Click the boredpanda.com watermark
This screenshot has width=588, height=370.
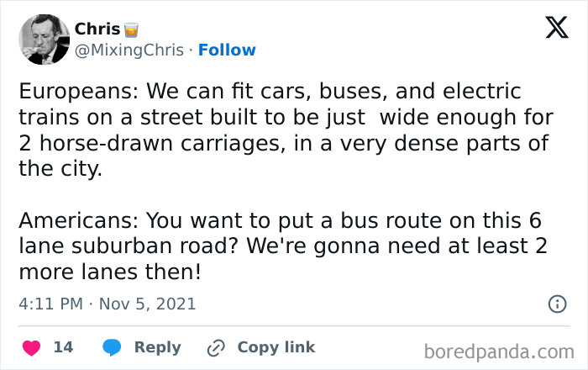pyautogui.click(x=498, y=350)
